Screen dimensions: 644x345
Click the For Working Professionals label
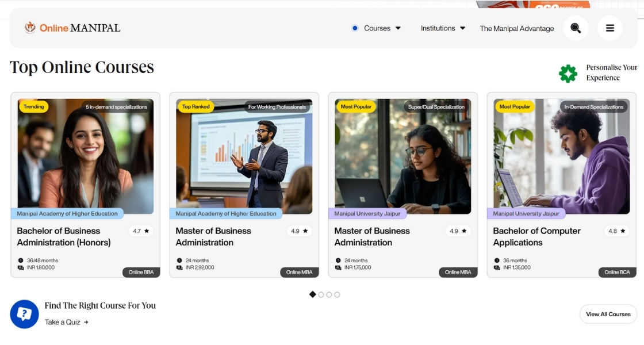click(277, 107)
